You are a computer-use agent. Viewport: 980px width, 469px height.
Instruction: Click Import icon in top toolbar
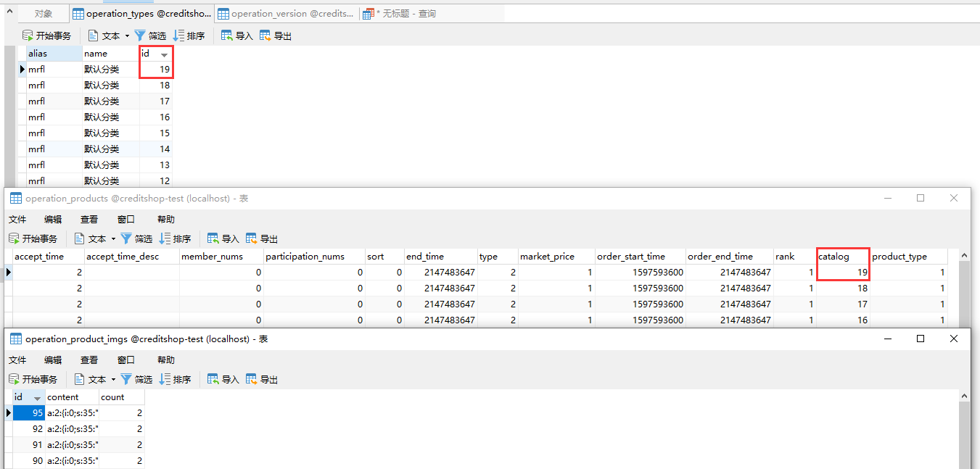coord(227,36)
